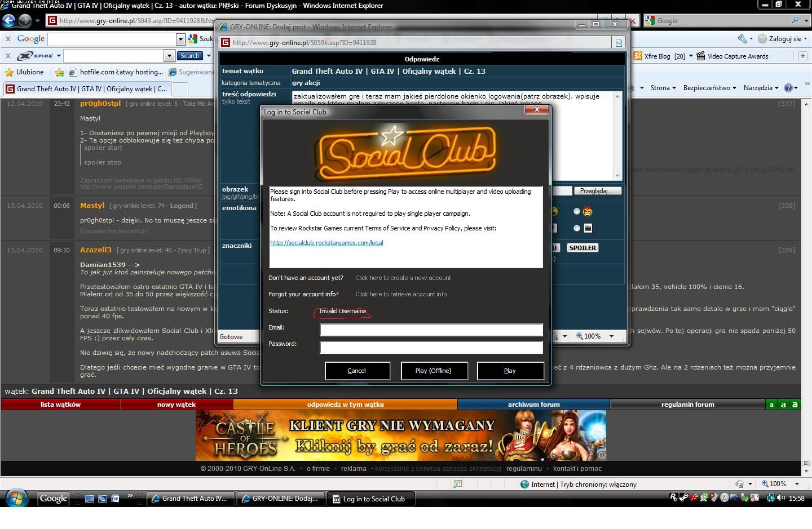Screen dimensions: 812x529
Task: Click the stop loading red X icon
Action: click(x=633, y=21)
